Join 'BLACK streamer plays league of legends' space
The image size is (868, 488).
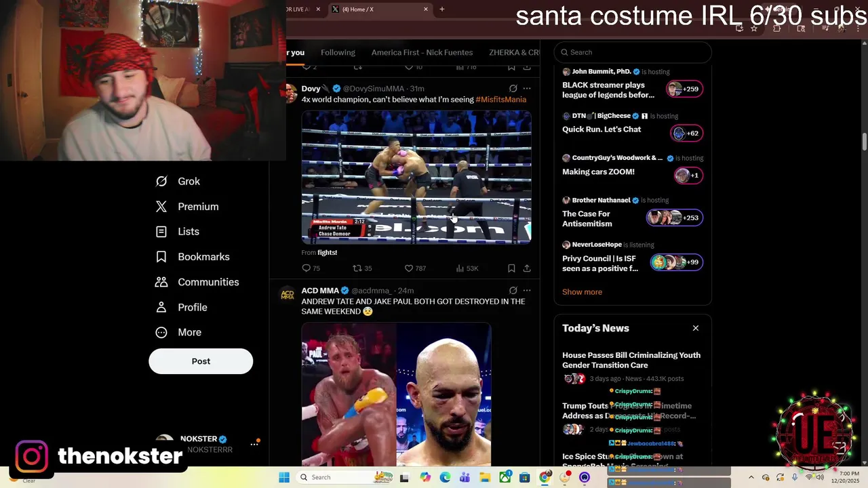point(608,90)
